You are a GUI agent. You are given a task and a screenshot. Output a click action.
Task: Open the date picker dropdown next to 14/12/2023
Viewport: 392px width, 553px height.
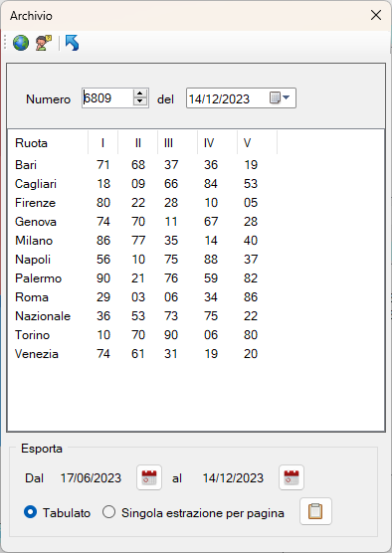point(281,97)
